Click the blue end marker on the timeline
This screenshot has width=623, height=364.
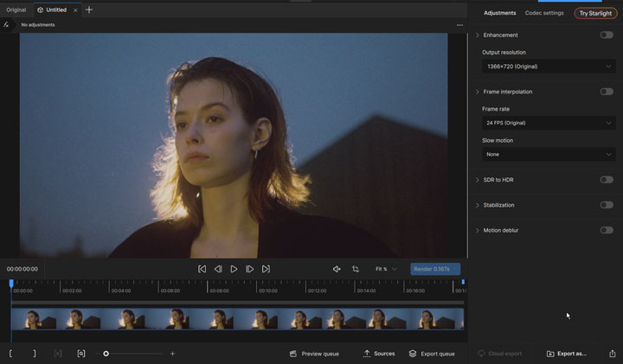tap(463, 282)
